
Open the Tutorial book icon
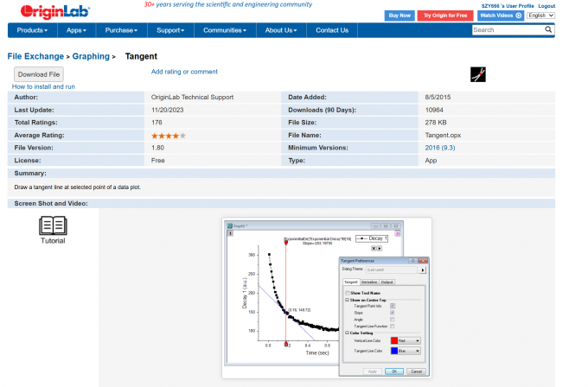click(53, 225)
